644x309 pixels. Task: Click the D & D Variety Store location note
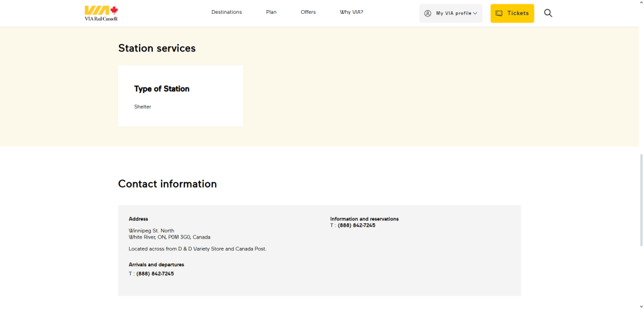pos(197,249)
